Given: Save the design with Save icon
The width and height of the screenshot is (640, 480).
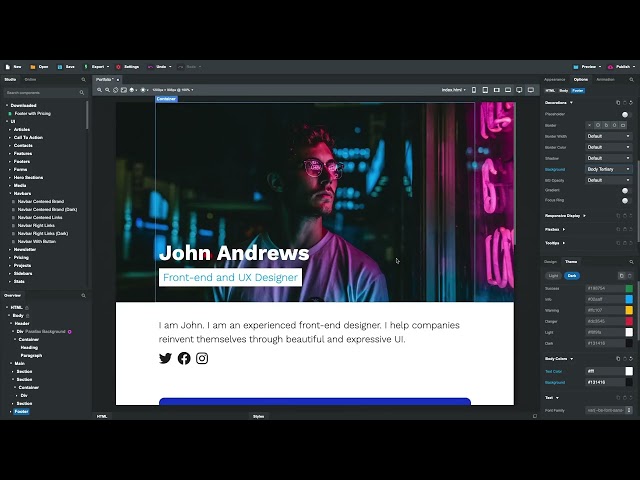Looking at the screenshot, I should (x=60, y=67).
